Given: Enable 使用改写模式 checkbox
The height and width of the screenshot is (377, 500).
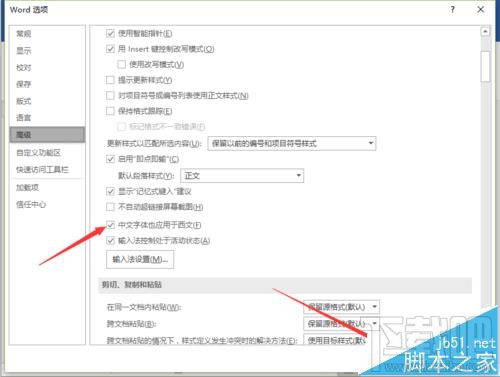Looking at the screenshot, I should click(122, 64).
